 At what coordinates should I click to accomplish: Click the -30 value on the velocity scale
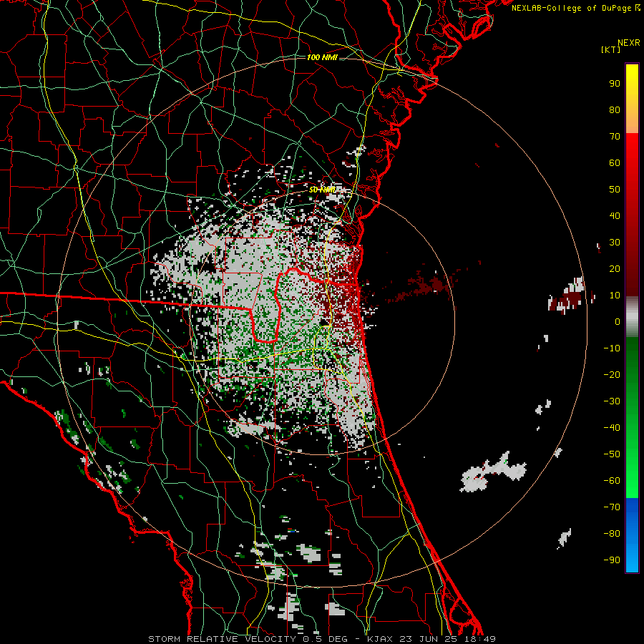click(x=612, y=401)
